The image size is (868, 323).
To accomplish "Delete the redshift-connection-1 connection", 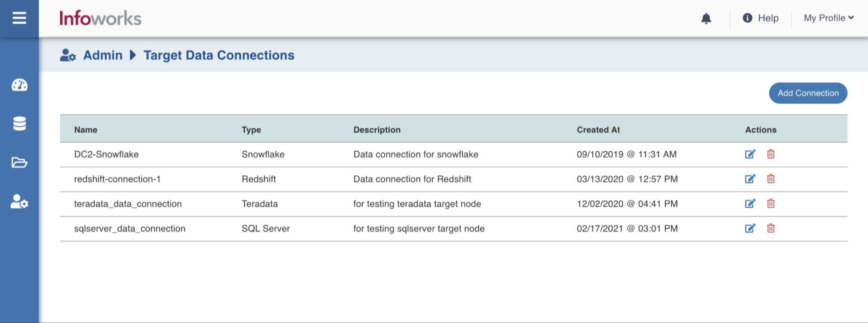I will tap(771, 179).
